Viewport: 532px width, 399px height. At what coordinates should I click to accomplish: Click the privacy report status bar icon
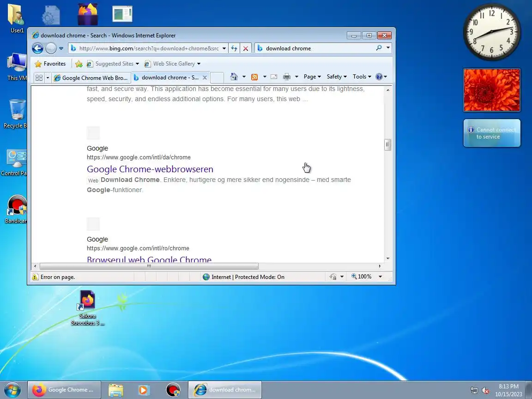(333, 277)
